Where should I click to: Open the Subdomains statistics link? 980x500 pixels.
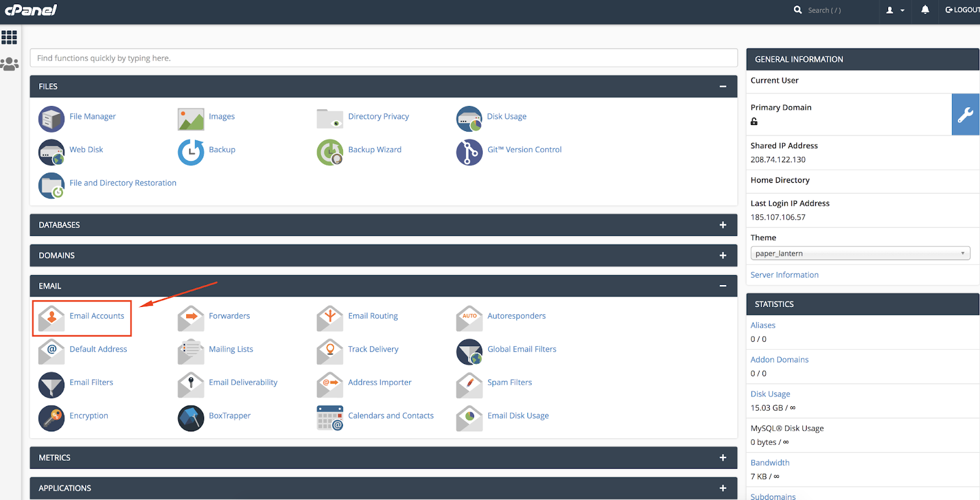pos(773,496)
